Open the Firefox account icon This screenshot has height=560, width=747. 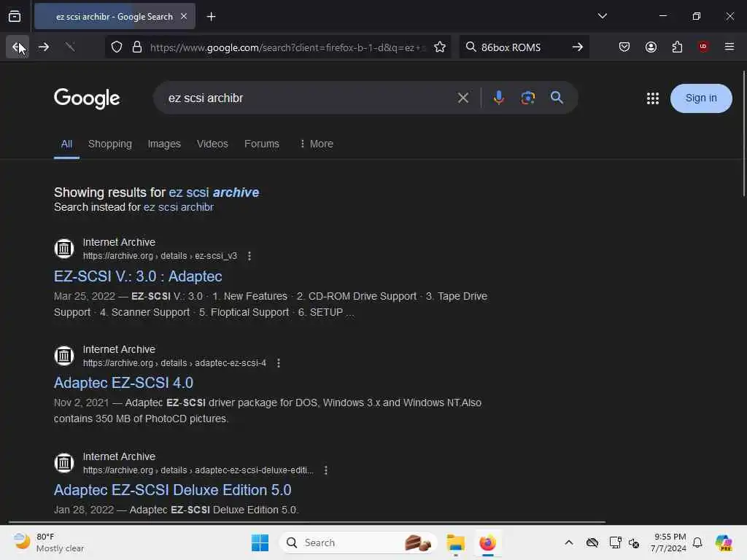click(x=651, y=47)
